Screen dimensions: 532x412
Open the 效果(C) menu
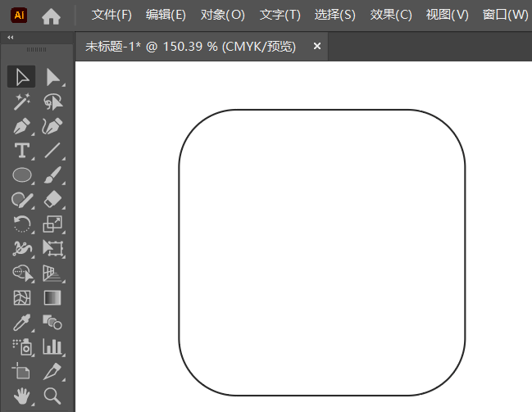391,15
